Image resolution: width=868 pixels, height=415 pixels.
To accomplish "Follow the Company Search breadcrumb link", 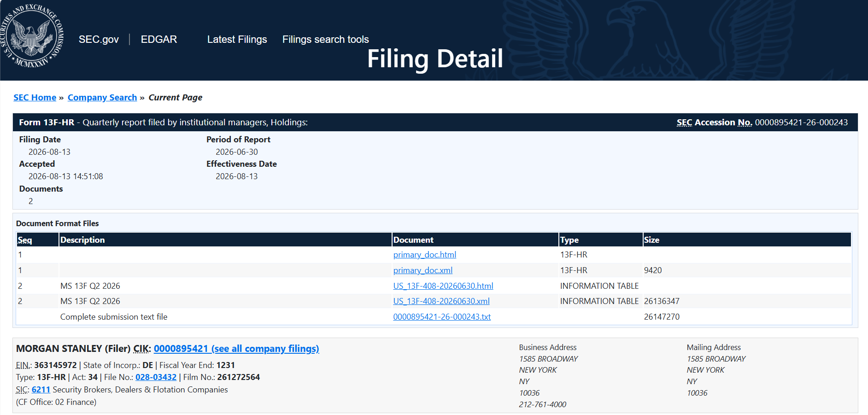I will [102, 98].
